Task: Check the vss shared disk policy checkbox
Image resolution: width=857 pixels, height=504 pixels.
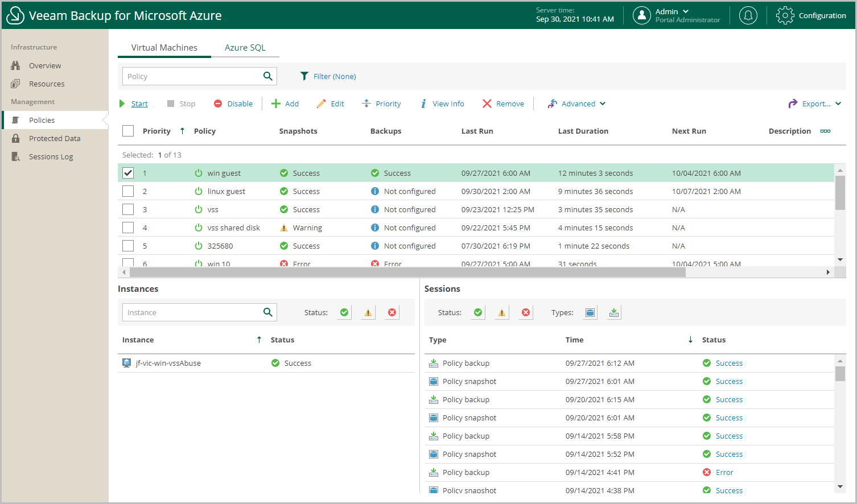Action: click(128, 228)
